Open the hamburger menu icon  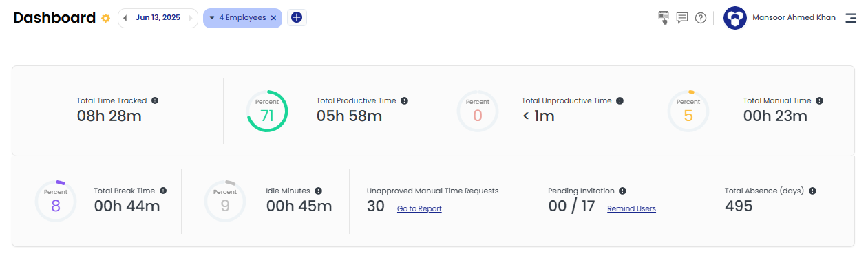851,18
